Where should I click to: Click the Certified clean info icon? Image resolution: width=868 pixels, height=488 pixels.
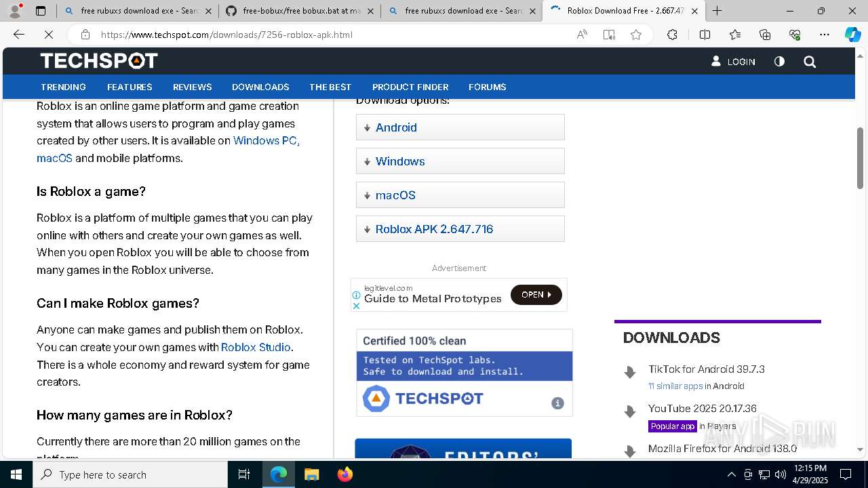tap(557, 403)
